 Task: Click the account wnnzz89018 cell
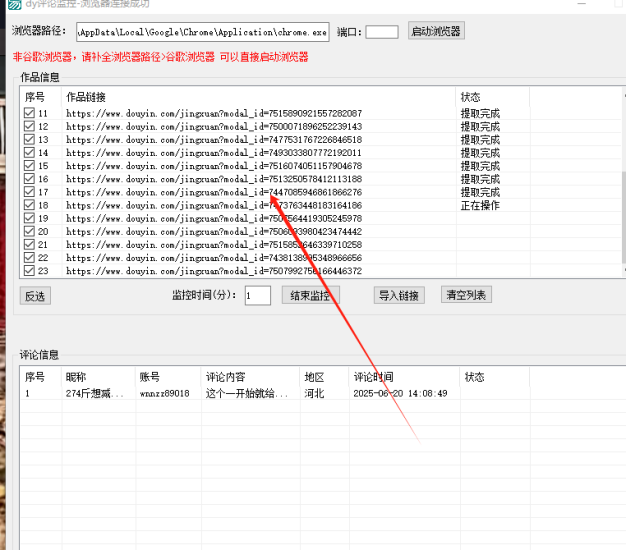164,394
